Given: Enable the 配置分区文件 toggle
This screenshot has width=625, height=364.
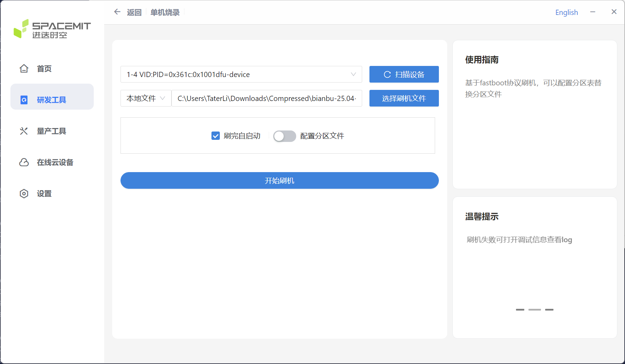Looking at the screenshot, I should 284,136.
